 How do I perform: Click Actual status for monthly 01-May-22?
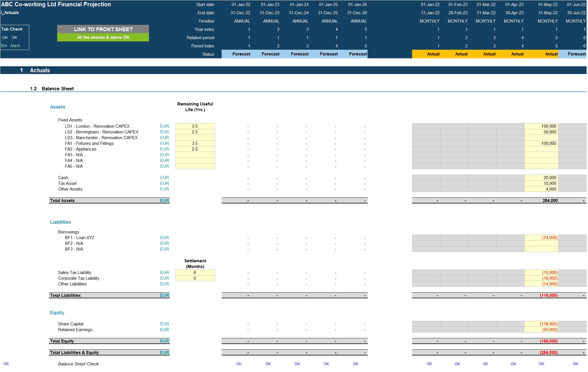coord(541,54)
